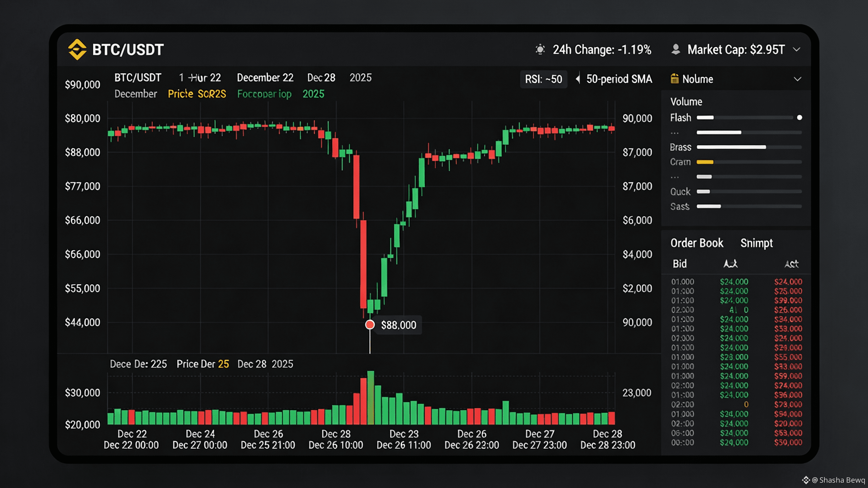This screenshot has height=488, width=868.
Task: Click the right Ask column header
Action: tap(791, 264)
